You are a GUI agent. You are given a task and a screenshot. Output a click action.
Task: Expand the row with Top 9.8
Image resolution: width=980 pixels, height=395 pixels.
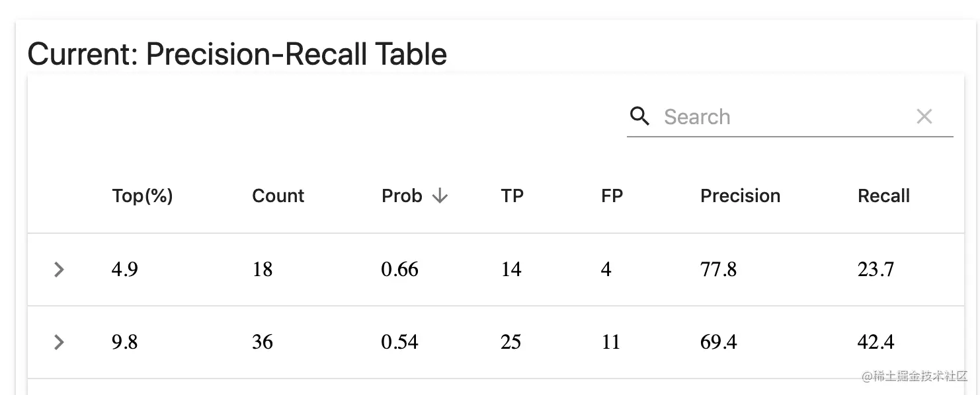(59, 342)
